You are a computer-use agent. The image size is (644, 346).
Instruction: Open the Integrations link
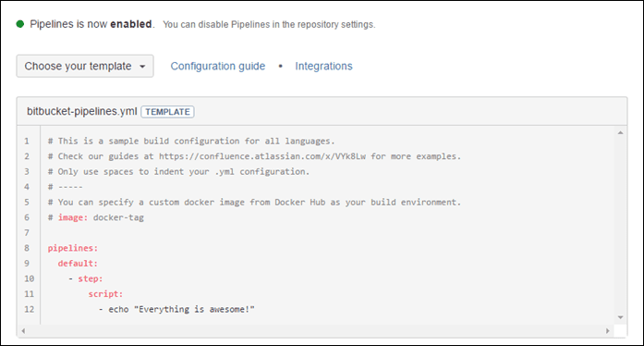[323, 66]
